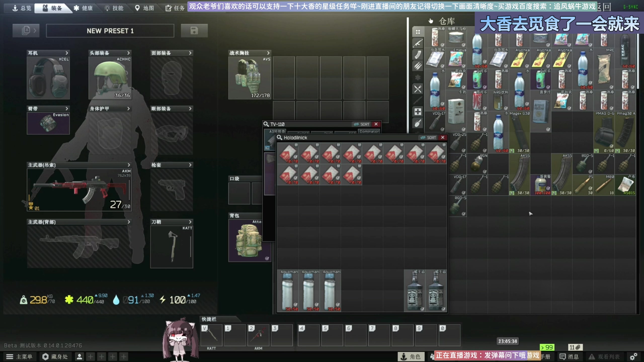
Task: Open the 消息 messages button
Action: click(x=570, y=356)
